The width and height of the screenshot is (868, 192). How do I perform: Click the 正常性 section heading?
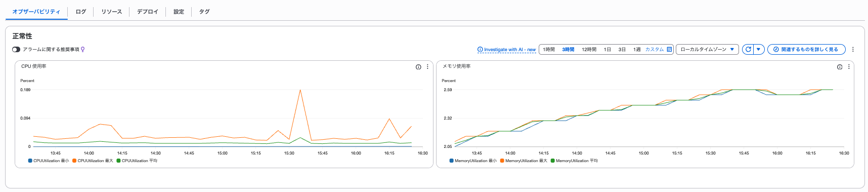(22, 36)
